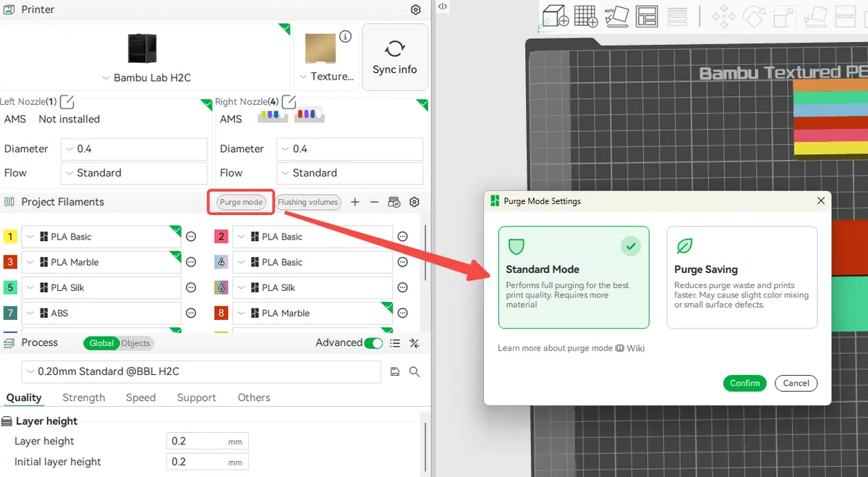
Task: Click the Add cube primitive toolbar icon
Action: pyautogui.click(x=556, y=16)
